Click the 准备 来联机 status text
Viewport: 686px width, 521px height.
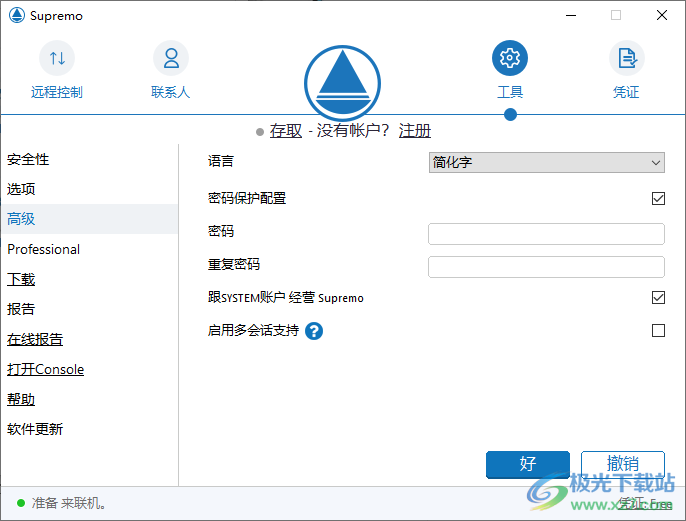coord(69,503)
